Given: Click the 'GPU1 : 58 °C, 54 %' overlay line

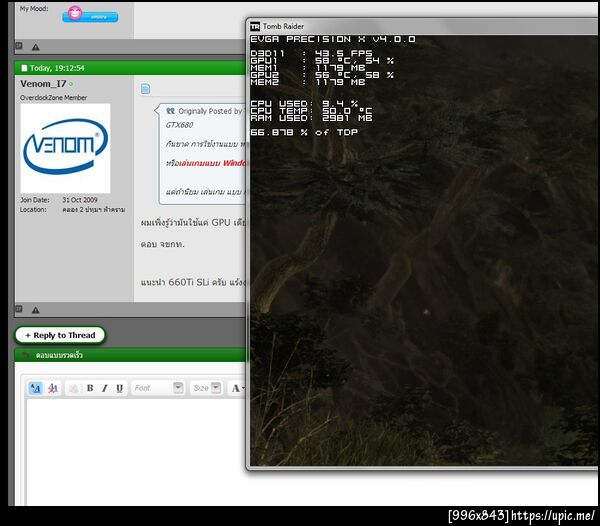Looking at the screenshot, I should click(x=322, y=60).
